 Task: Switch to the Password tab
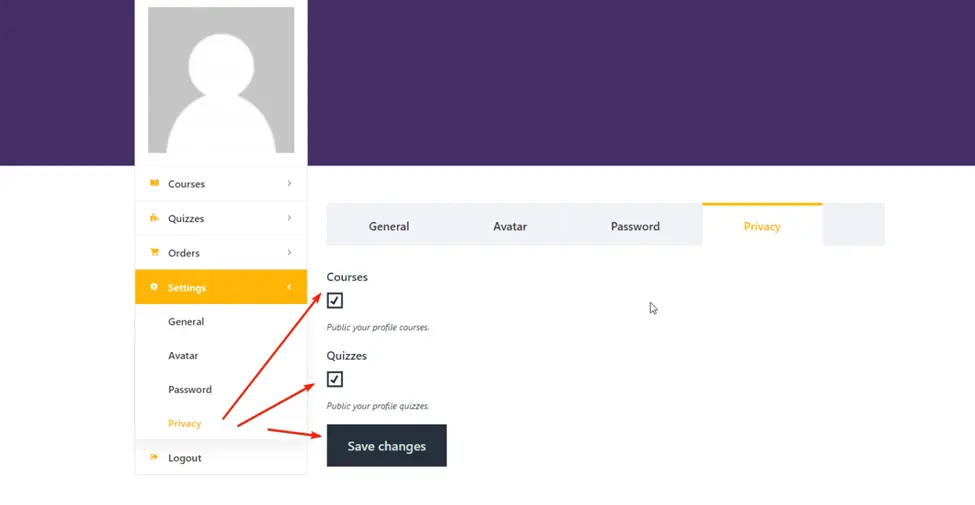pyautogui.click(x=635, y=226)
